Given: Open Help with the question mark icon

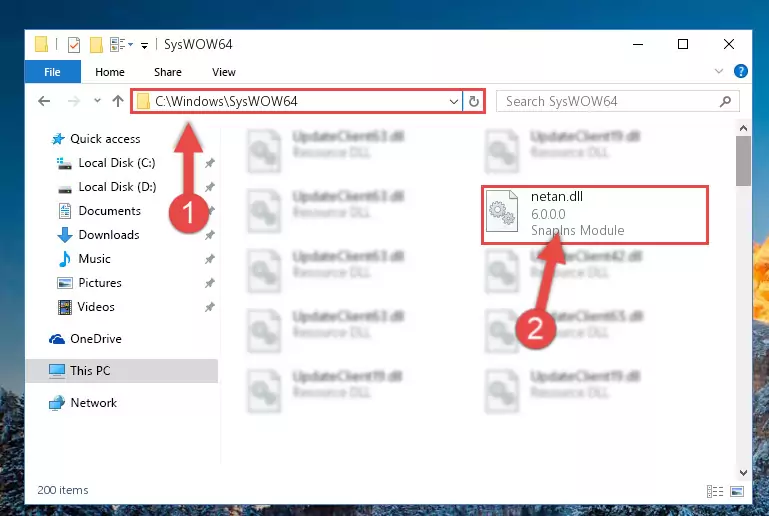Looking at the screenshot, I should click(x=741, y=71).
